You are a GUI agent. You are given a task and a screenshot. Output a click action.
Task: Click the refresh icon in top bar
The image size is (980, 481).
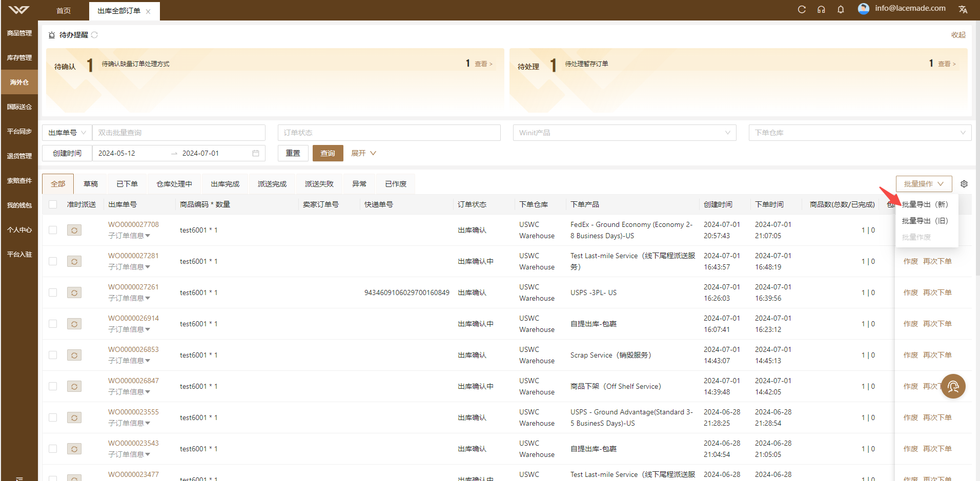802,9
